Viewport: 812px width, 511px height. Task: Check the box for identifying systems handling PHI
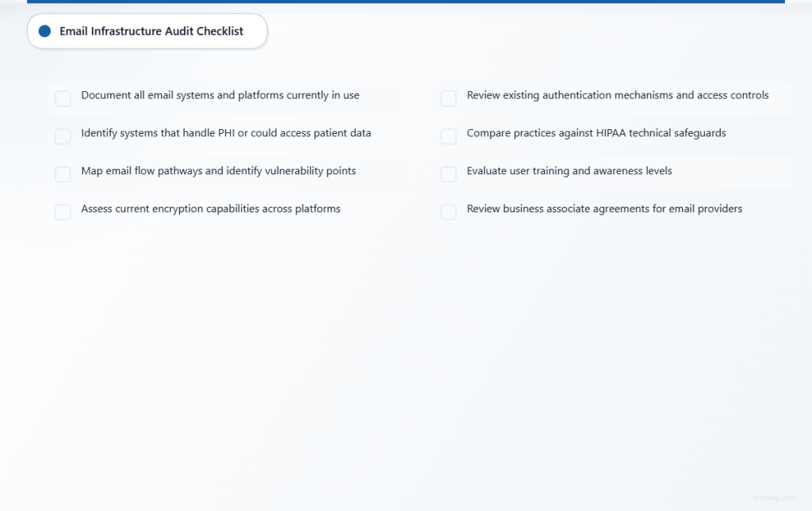[x=63, y=136]
